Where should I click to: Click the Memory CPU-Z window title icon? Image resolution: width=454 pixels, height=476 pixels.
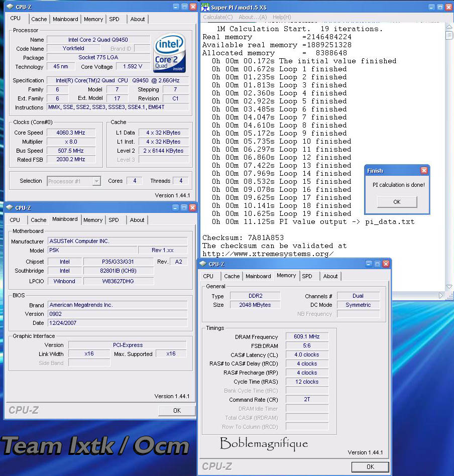203,264
